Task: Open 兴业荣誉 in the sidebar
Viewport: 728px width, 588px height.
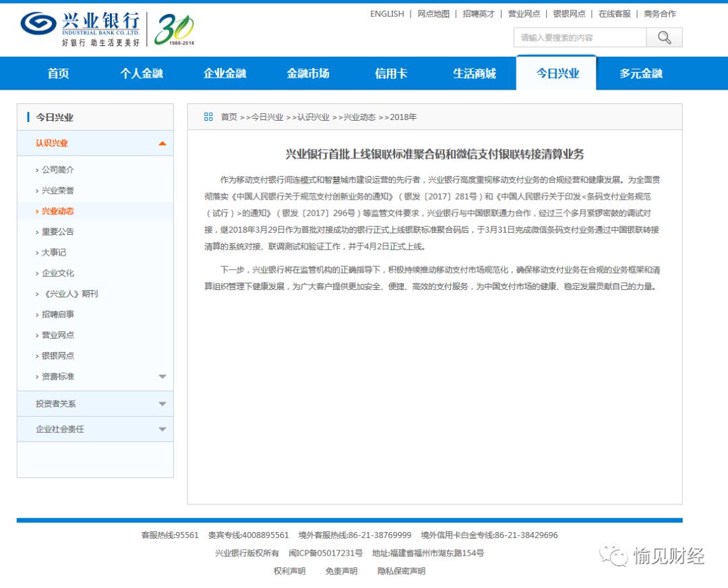Action: (57, 190)
